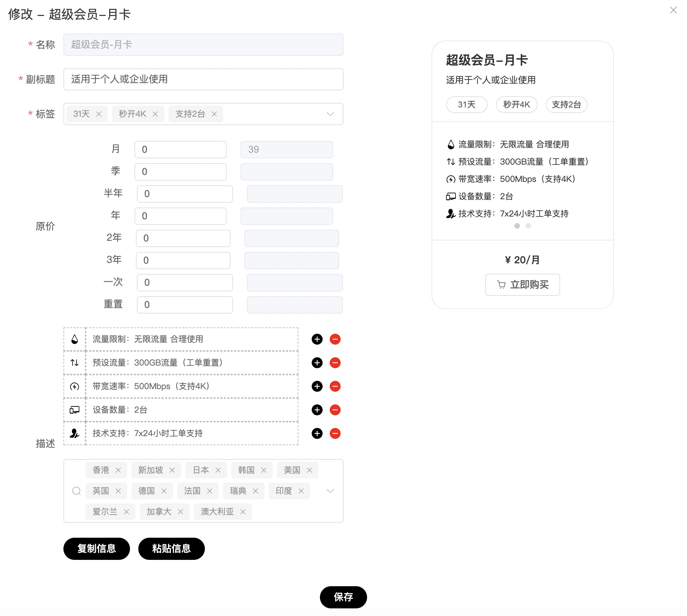Expand the country selection dropdown
Viewport: 687px width, 616px height.
pos(330,491)
